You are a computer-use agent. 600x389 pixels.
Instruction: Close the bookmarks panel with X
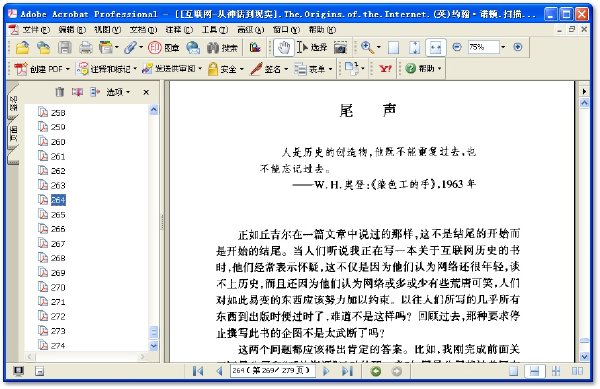tap(146, 92)
